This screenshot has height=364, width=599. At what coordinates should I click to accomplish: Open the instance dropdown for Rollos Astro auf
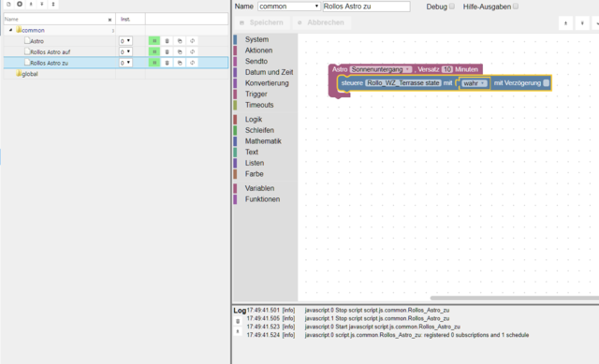(125, 51)
